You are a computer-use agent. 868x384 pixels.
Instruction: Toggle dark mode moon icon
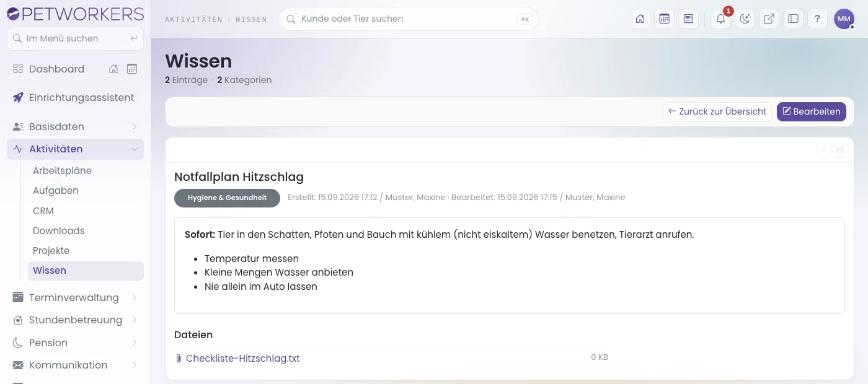745,19
